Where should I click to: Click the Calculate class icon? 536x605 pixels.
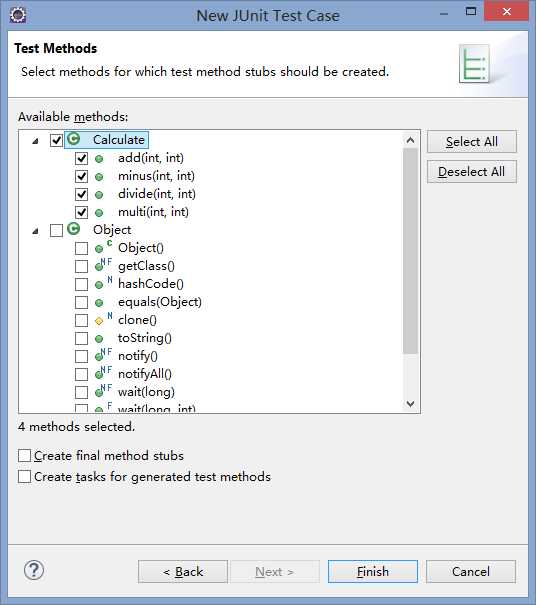(x=73, y=139)
